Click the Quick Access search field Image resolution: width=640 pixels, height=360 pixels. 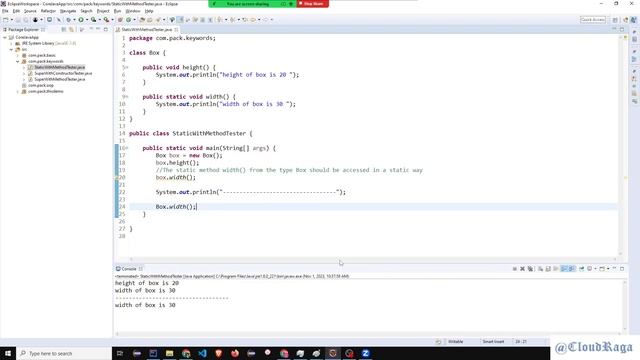(593, 20)
